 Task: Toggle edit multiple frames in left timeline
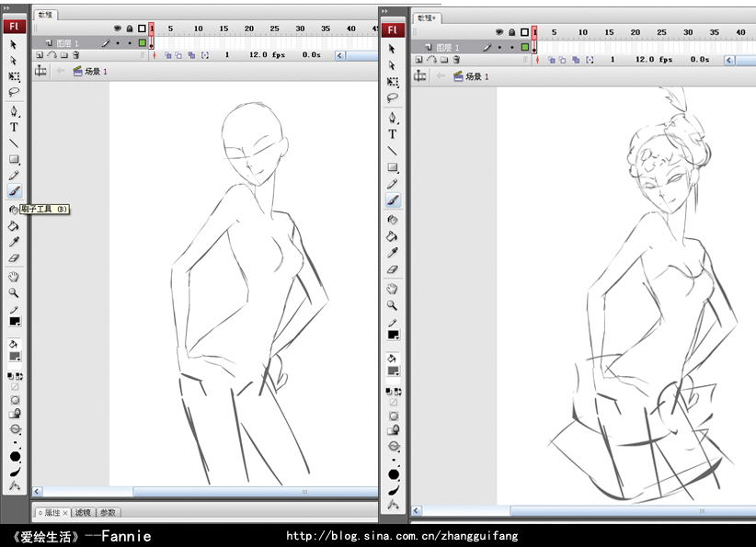point(192,55)
